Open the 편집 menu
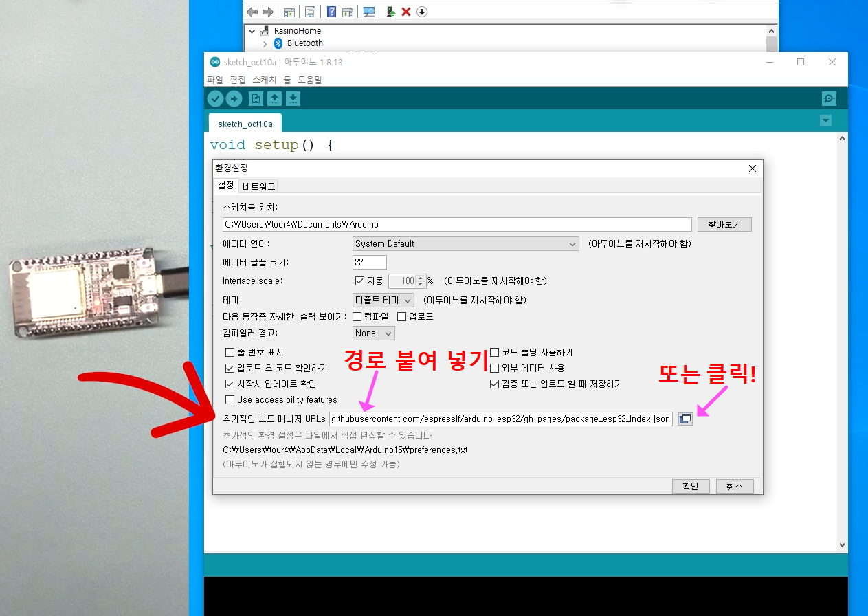868x616 pixels. 238,80
